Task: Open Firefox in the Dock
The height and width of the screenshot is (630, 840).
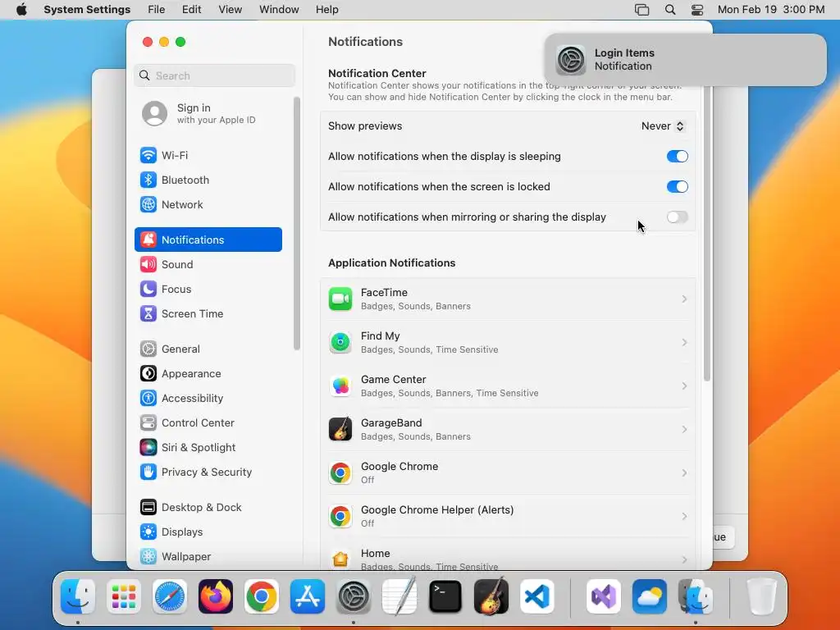Action: [216, 596]
